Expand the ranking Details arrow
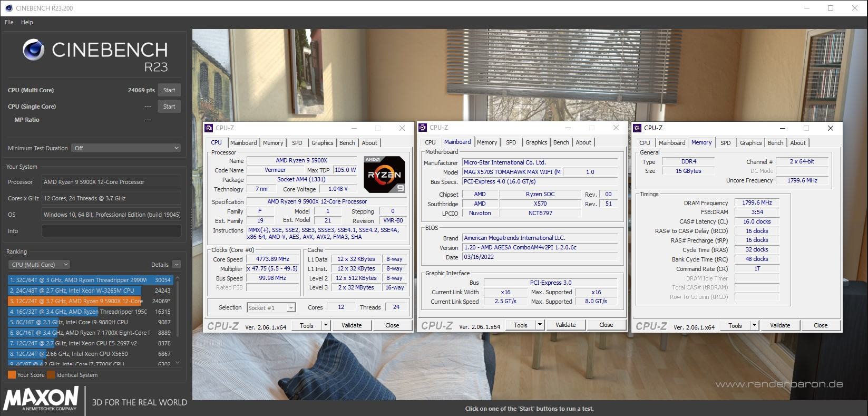 pyautogui.click(x=177, y=265)
